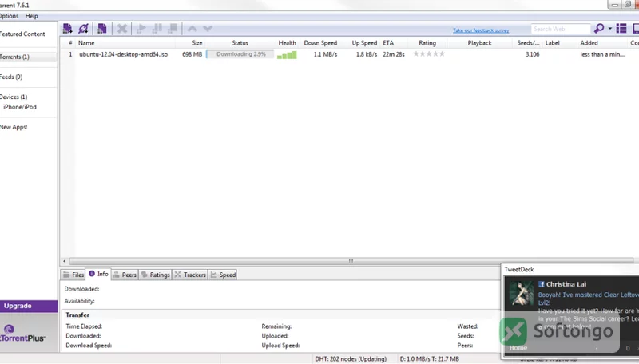Click the TorrentPlus logo
Image resolution: width=639 pixels, height=364 pixels.
click(23, 334)
